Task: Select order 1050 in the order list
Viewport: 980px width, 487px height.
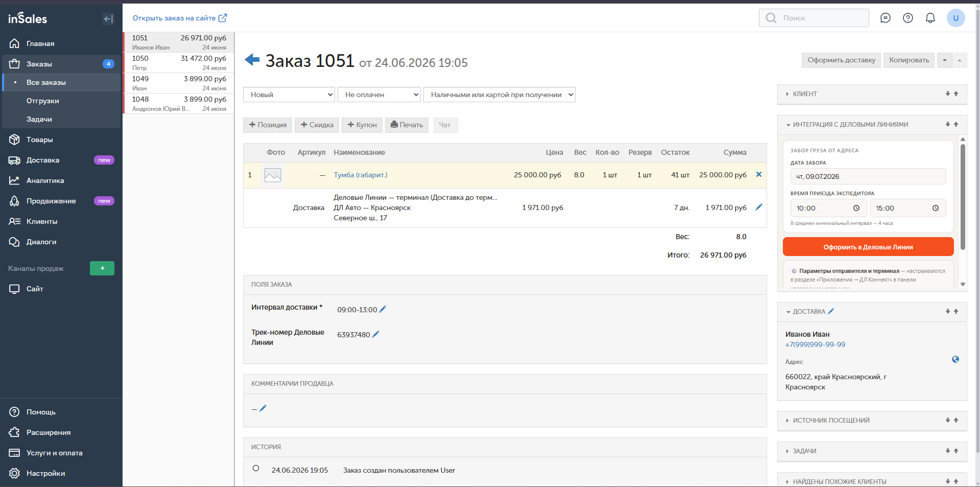Action: point(179,63)
